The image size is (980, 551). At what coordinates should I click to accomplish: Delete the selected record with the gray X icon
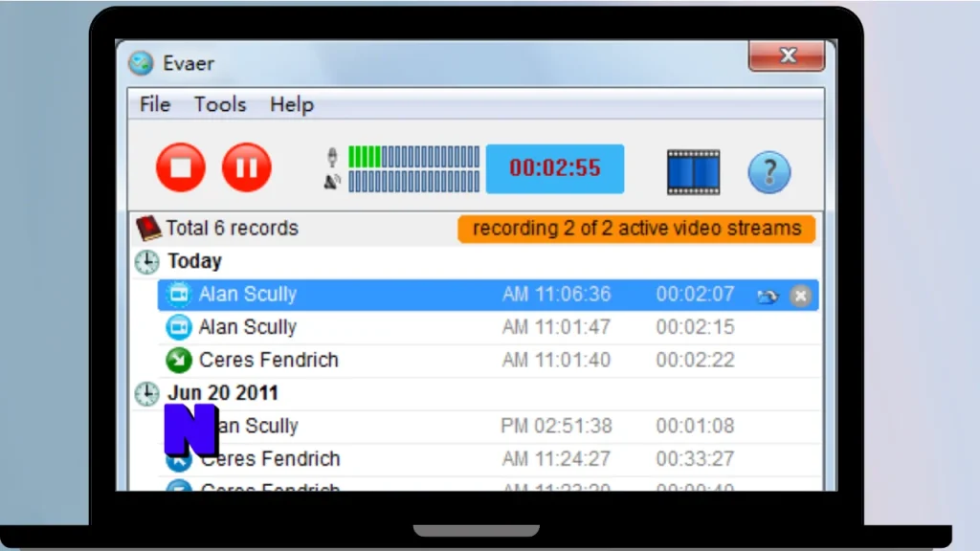(x=800, y=296)
